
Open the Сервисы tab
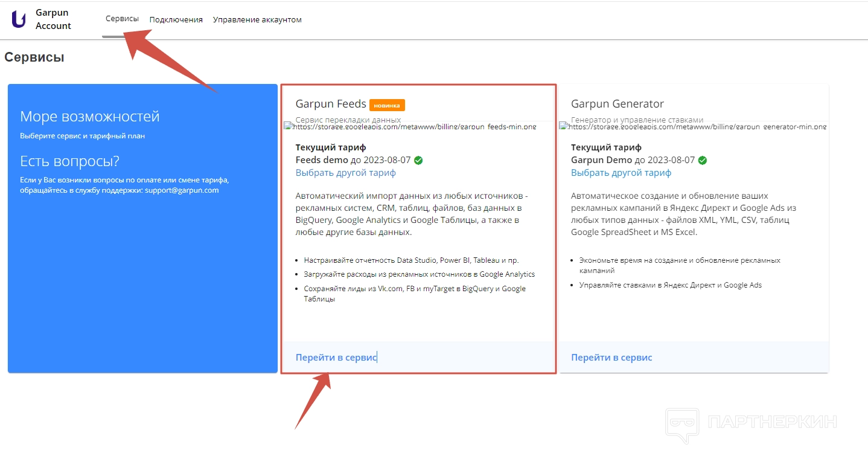(x=122, y=19)
